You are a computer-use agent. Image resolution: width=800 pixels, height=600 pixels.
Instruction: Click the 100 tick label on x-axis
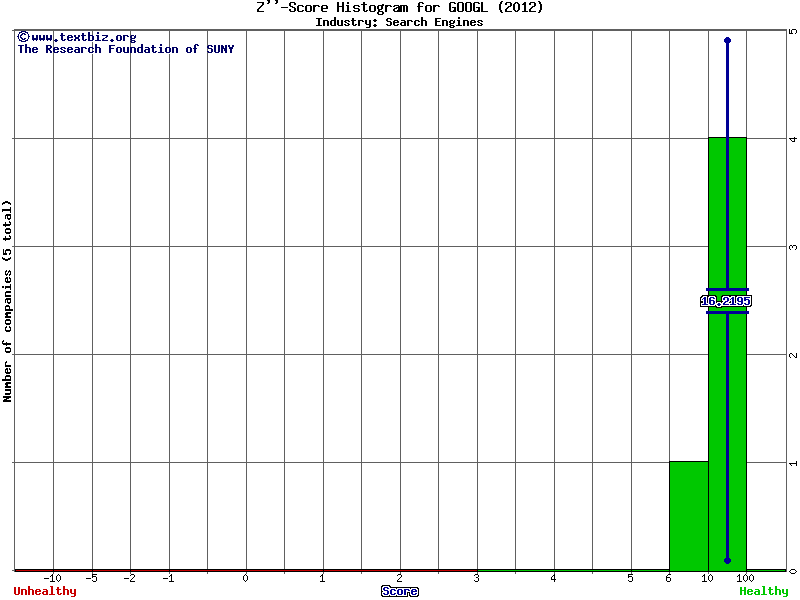[x=745, y=578]
